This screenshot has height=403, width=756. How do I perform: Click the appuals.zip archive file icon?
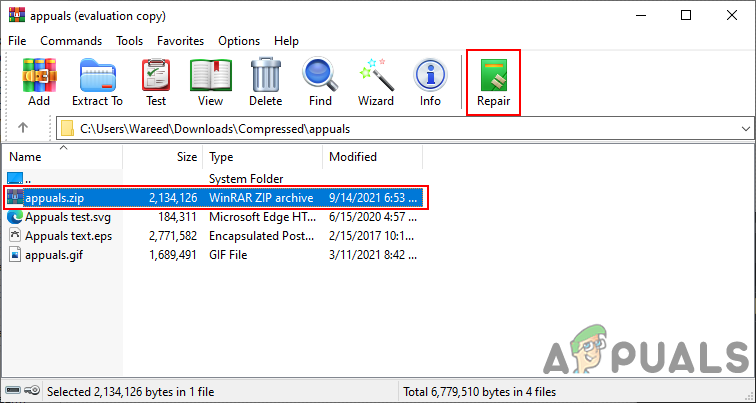pos(15,198)
